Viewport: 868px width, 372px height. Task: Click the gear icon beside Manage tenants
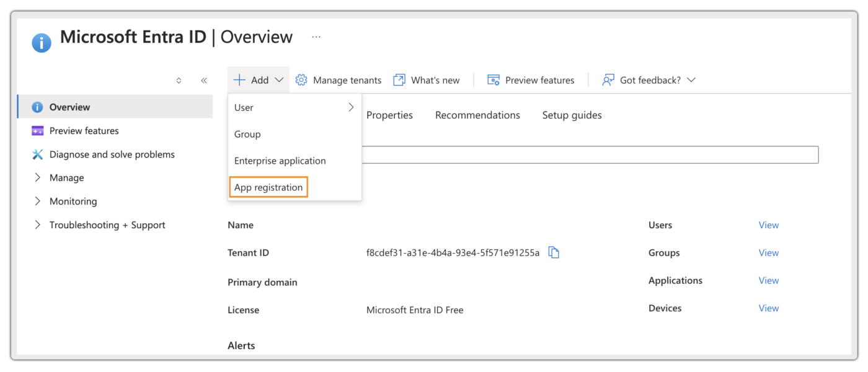[301, 80]
